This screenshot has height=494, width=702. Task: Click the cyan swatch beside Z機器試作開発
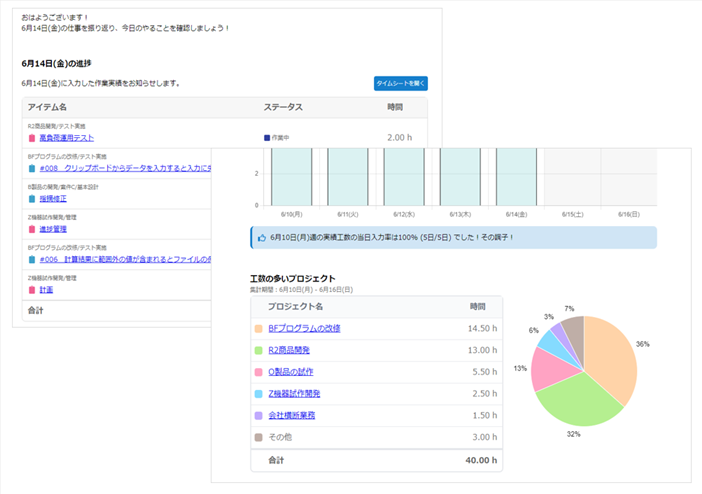[258, 394]
